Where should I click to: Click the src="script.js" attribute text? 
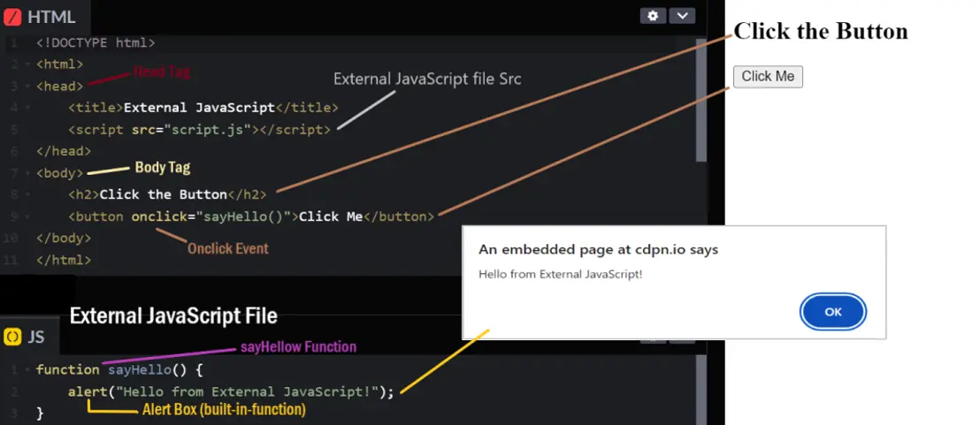pos(192,129)
